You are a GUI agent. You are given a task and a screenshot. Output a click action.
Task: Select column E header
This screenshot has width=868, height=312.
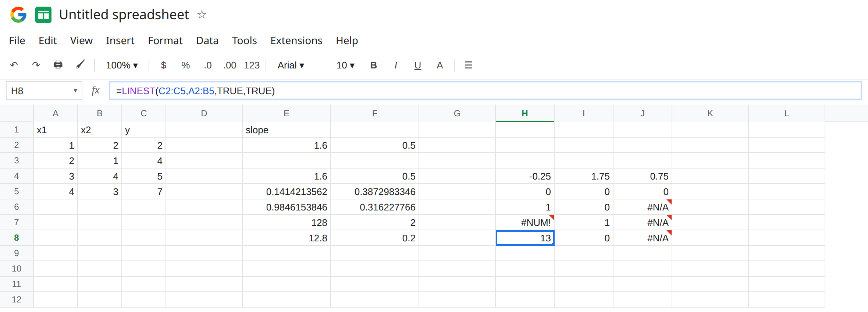click(287, 113)
